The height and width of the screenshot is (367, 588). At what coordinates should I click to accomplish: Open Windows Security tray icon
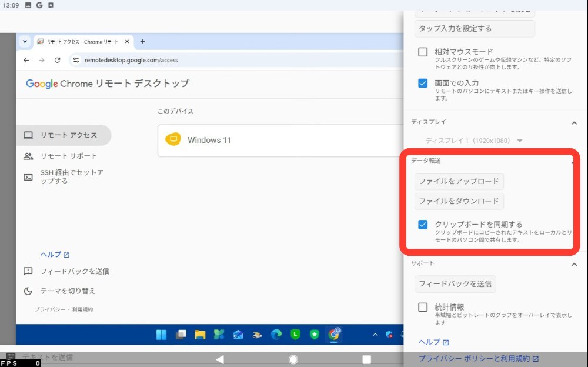coord(389,334)
